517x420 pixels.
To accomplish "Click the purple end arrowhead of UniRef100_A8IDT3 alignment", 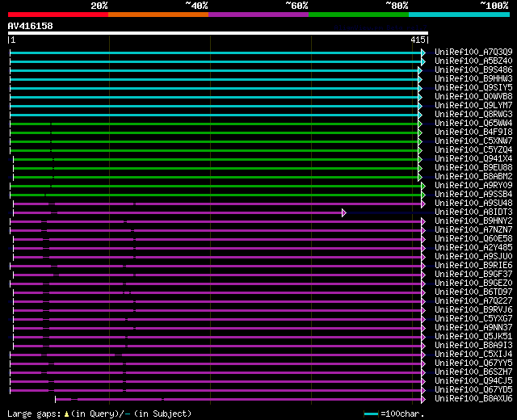I will tap(344, 213).
